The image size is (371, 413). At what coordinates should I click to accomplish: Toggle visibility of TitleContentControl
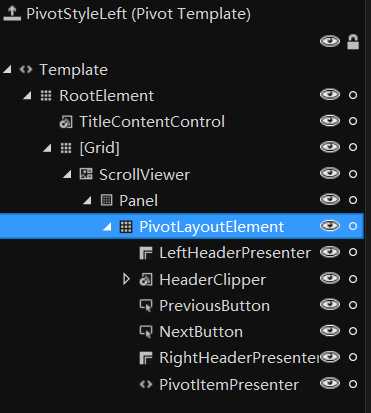330,121
